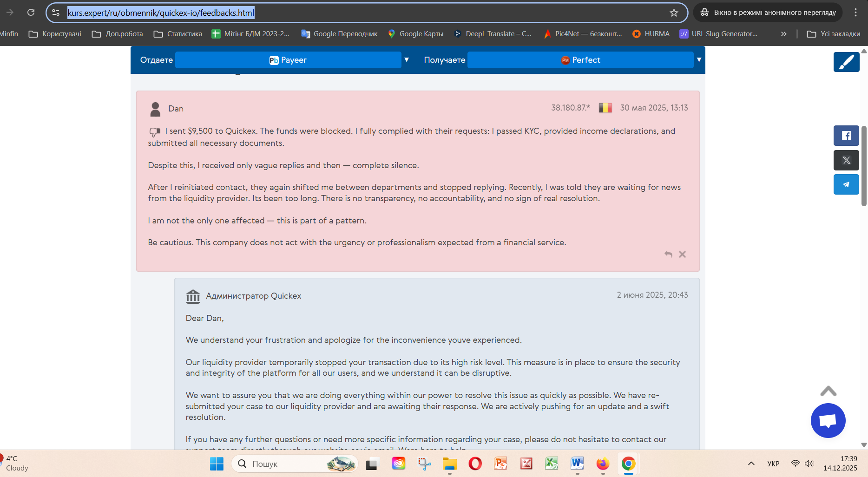Open the Snipping Tool from taskbar
This screenshot has width=868, height=477.
point(424,464)
